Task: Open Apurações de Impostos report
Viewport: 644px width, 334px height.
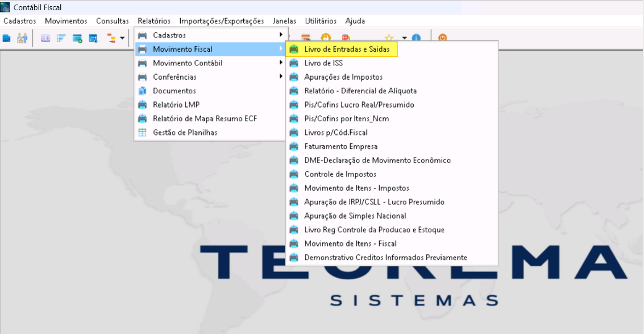Action: pos(392,77)
